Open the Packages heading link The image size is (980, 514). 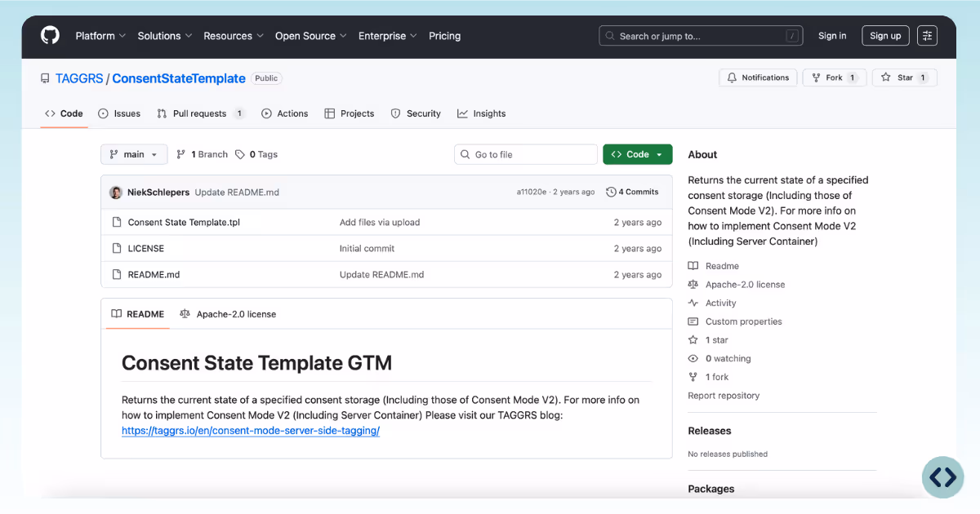pos(711,489)
